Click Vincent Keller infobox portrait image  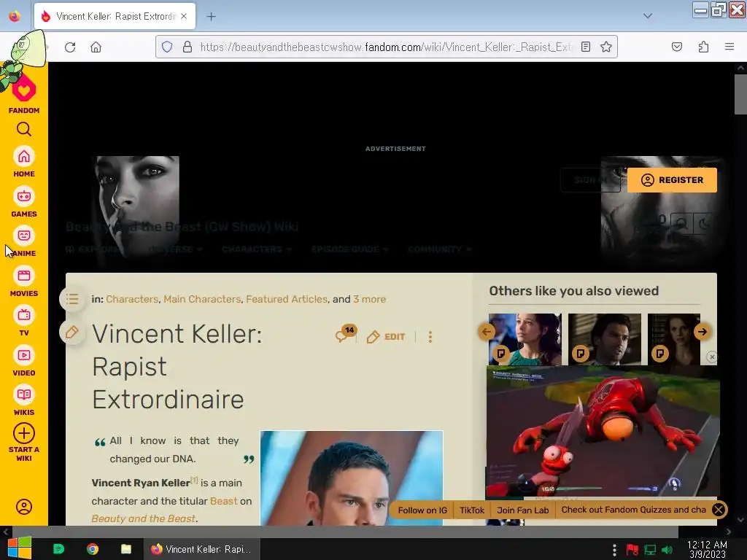352,478
